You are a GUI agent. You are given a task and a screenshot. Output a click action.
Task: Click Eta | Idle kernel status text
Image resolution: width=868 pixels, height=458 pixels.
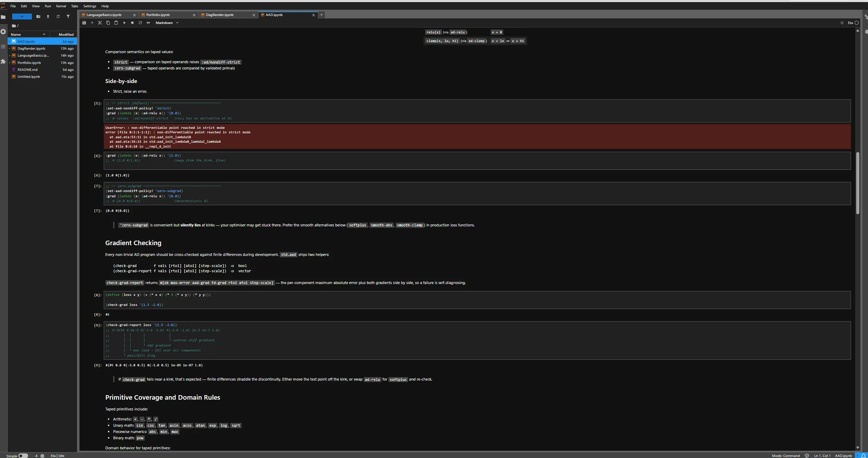point(58,456)
